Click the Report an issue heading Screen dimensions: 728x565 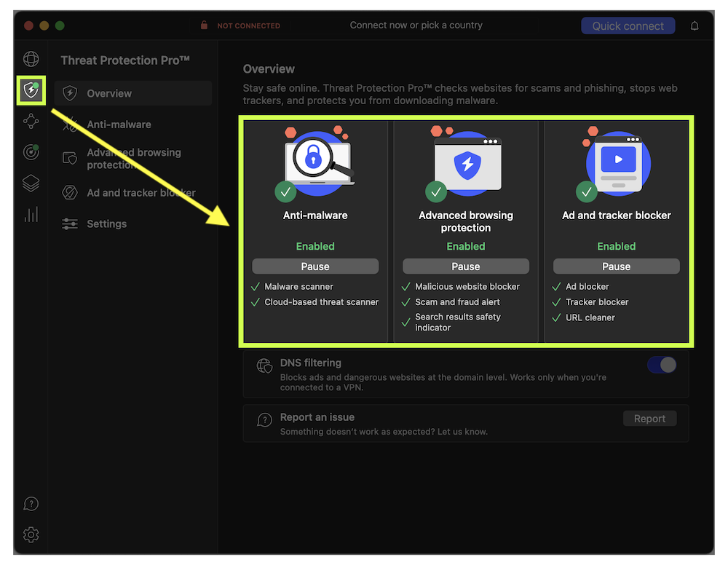coord(317,417)
